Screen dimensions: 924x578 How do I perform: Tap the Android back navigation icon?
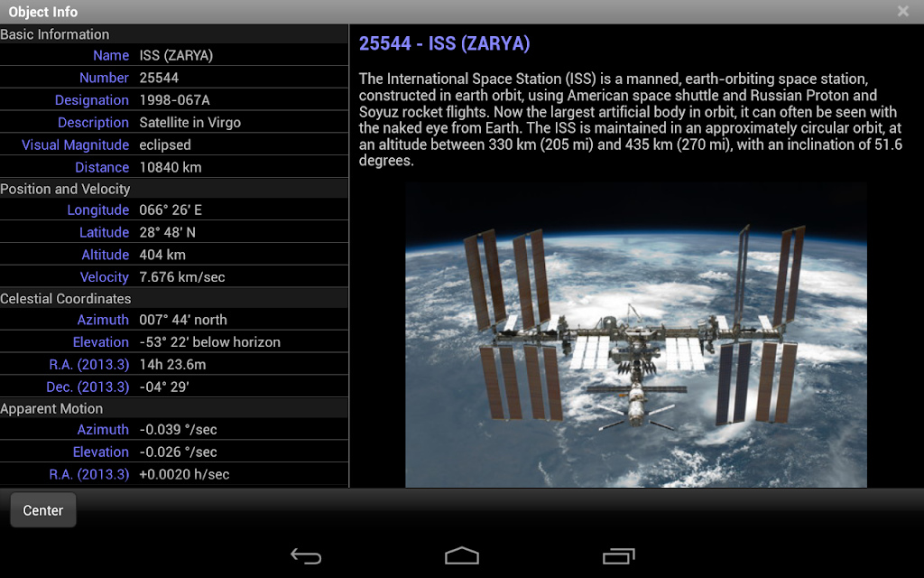(306, 556)
